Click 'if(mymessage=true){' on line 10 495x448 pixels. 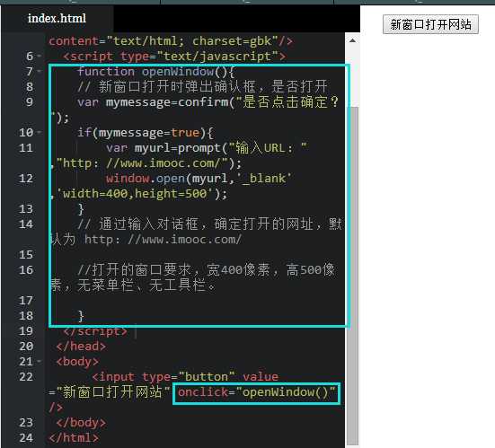146,133
